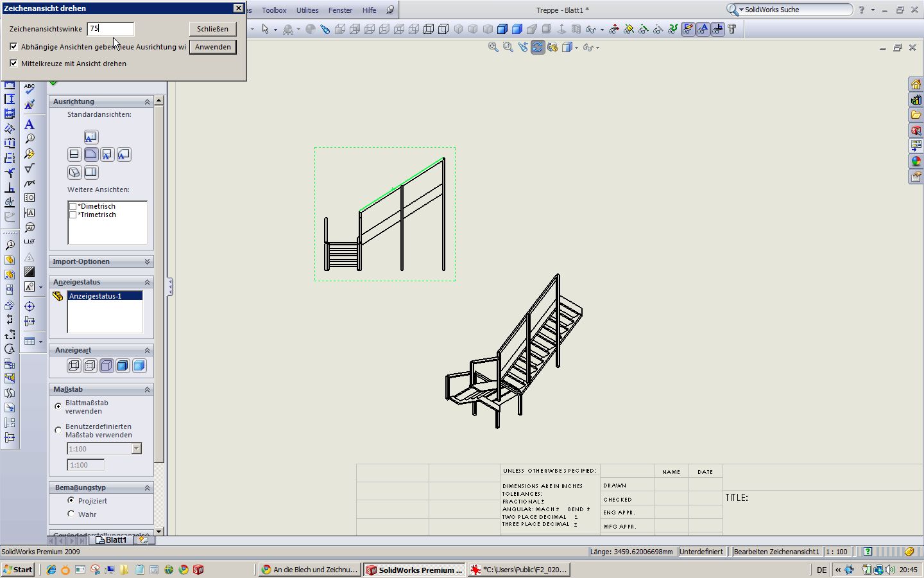The width and height of the screenshot is (924, 578).
Task: Switch to SolidWorks Premium taskbar button
Action: (x=414, y=570)
